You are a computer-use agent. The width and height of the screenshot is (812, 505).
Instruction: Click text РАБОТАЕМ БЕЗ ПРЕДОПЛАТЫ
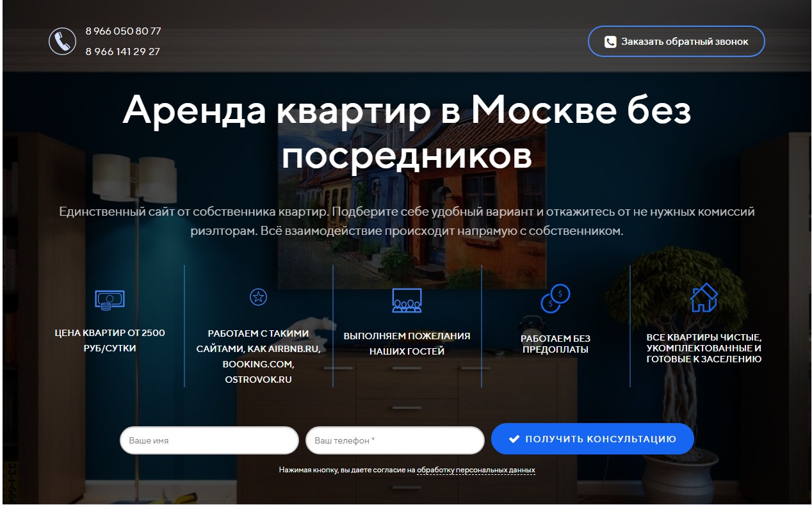click(x=555, y=344)
